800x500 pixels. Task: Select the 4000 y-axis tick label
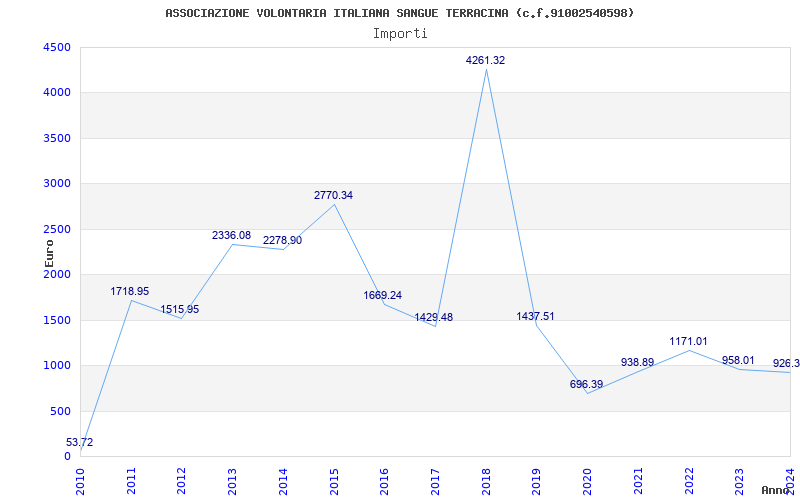click(x=57, y=93)
